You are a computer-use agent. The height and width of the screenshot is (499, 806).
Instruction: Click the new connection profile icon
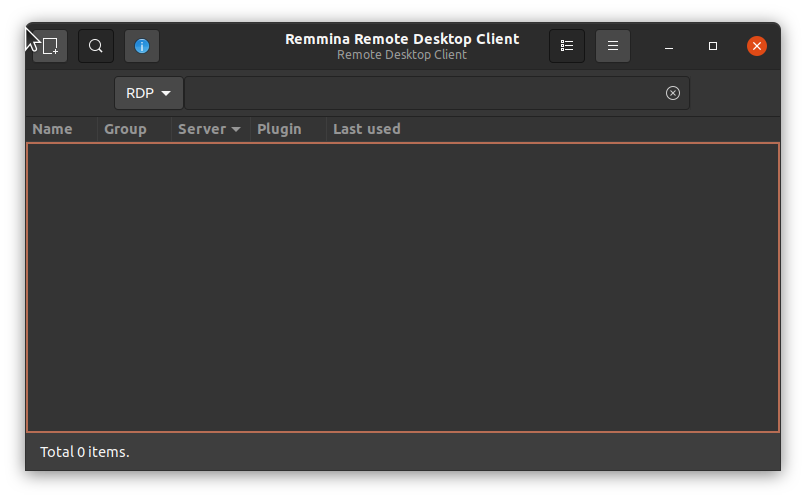50,46
